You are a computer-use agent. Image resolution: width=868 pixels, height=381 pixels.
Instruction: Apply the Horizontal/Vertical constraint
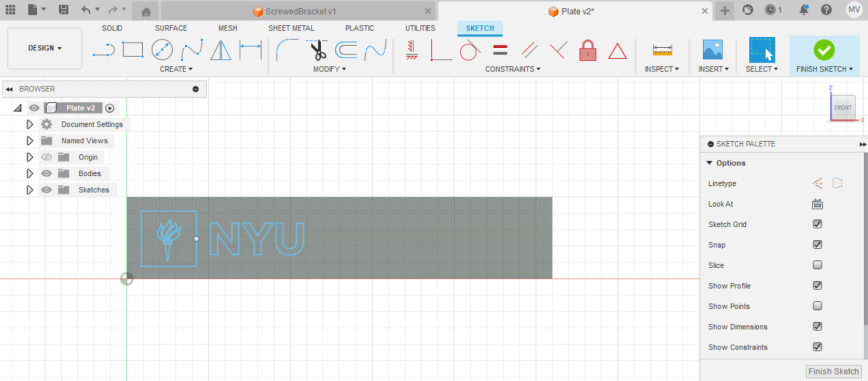(x=412, y=50)
